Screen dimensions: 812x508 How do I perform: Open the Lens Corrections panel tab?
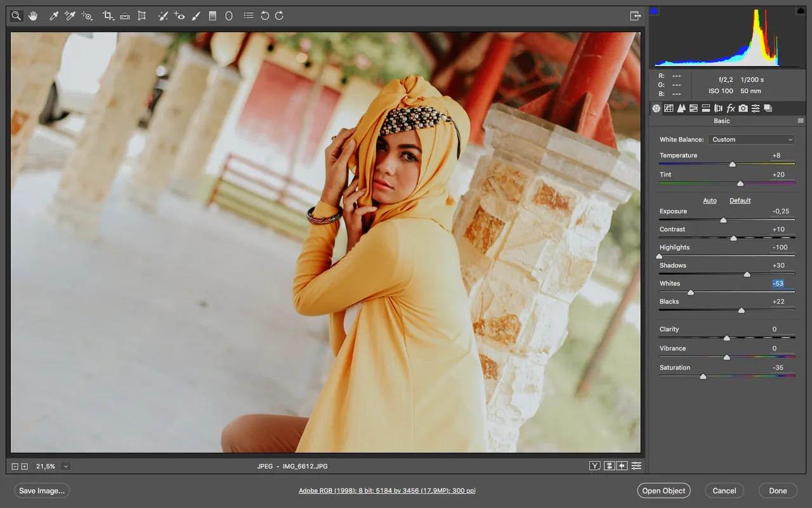718,109
